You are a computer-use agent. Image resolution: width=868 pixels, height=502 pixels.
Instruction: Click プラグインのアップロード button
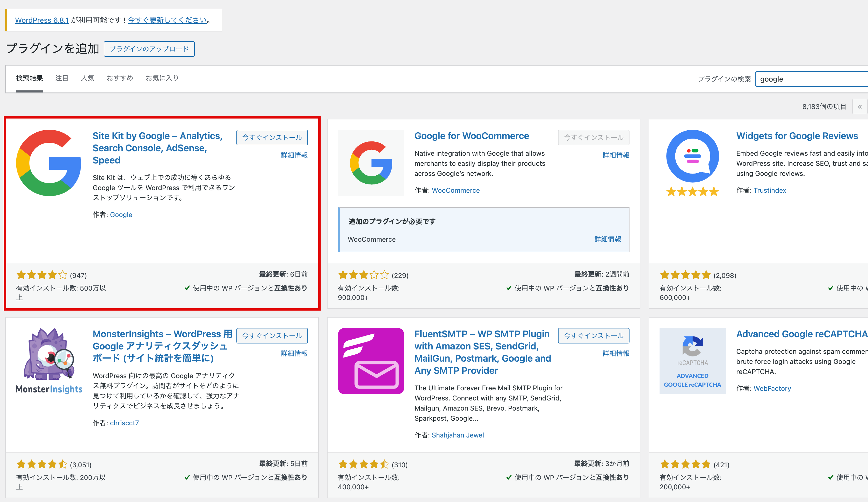pyautogui.click(x=149, y=49)
